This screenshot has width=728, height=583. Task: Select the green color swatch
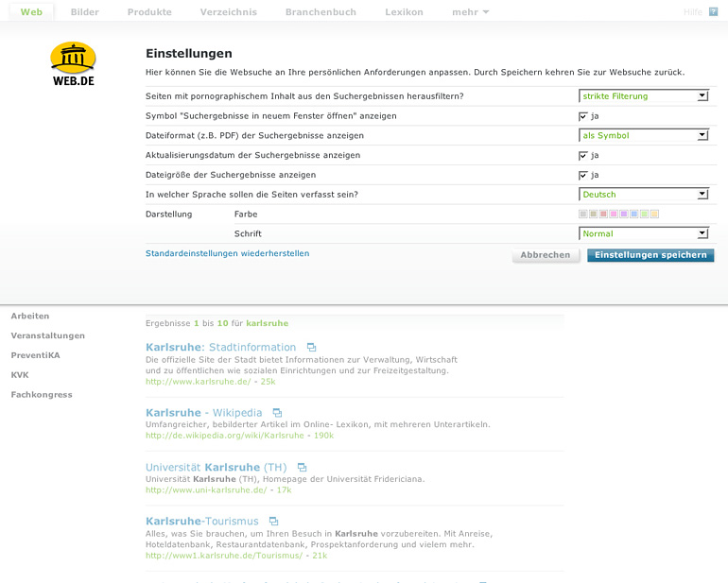(x=645, y=214)
